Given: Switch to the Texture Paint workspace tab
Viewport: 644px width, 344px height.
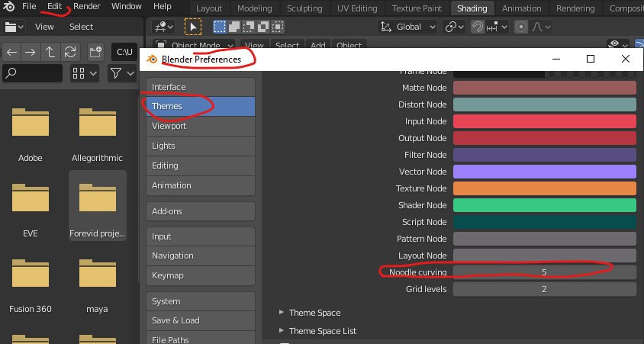Looking at the screenshot, I should 417,8.
